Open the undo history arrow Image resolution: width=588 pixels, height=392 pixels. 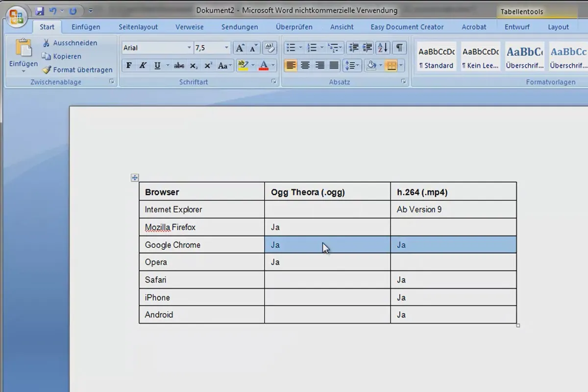(62, 11)
